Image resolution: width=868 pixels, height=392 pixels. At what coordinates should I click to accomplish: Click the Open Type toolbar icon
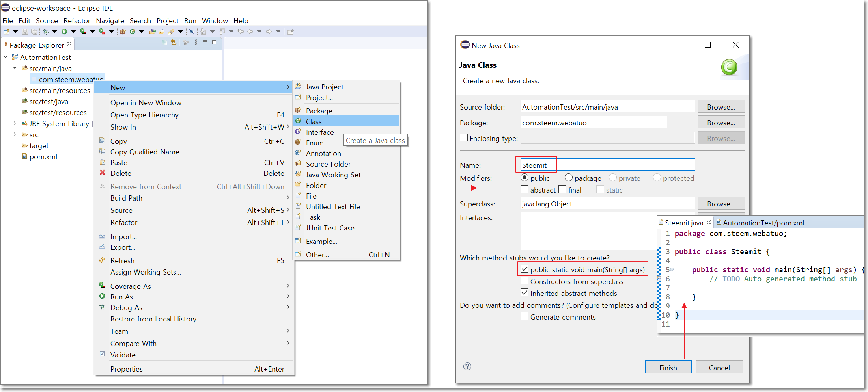coord(153,32)
